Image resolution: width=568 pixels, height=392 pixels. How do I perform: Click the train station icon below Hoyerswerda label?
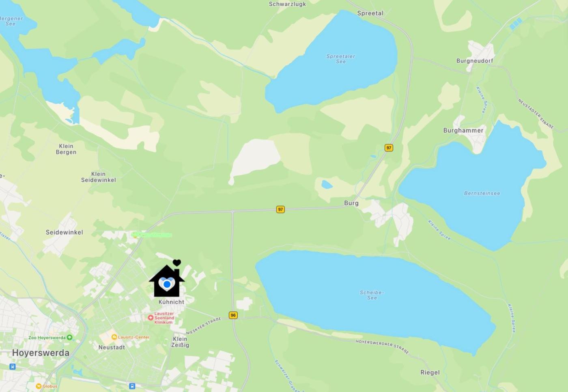tap(13, 367)
